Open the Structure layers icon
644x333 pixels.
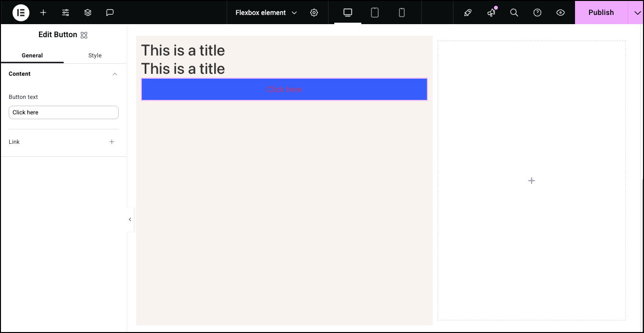(88, 13)
